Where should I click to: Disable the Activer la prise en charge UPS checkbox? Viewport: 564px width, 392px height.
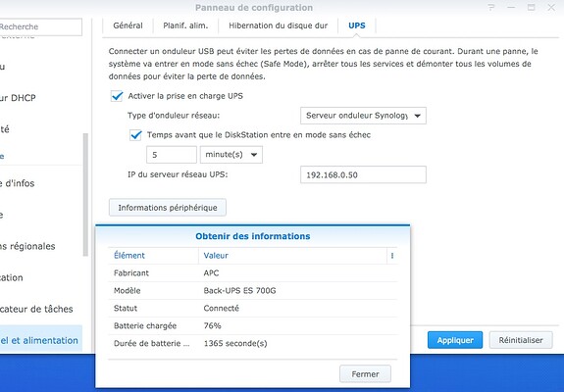click(x=117, y=96)
